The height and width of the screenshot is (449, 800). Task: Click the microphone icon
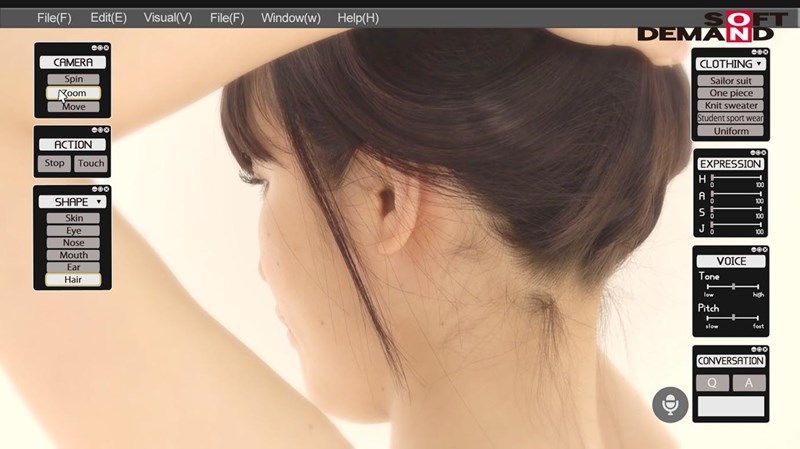670,404
